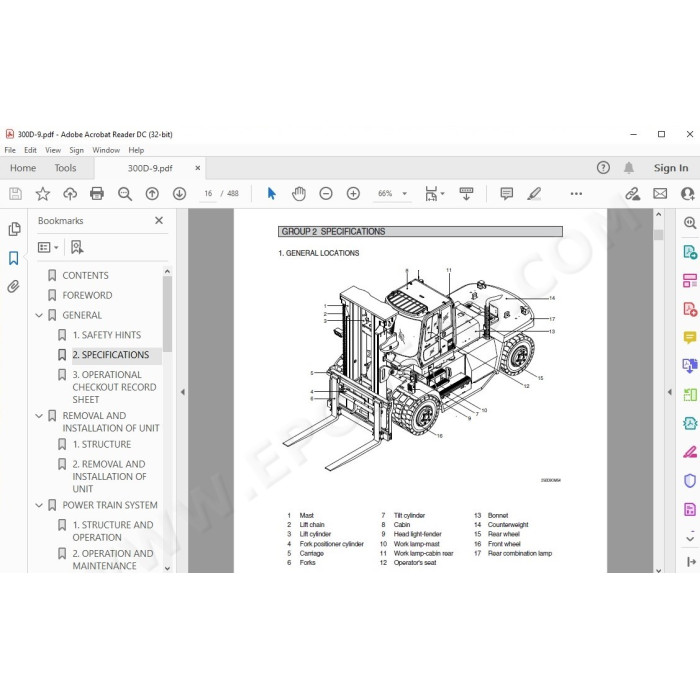Switch to the Tools tab
The image size is (700, 700).
point(65,168)
